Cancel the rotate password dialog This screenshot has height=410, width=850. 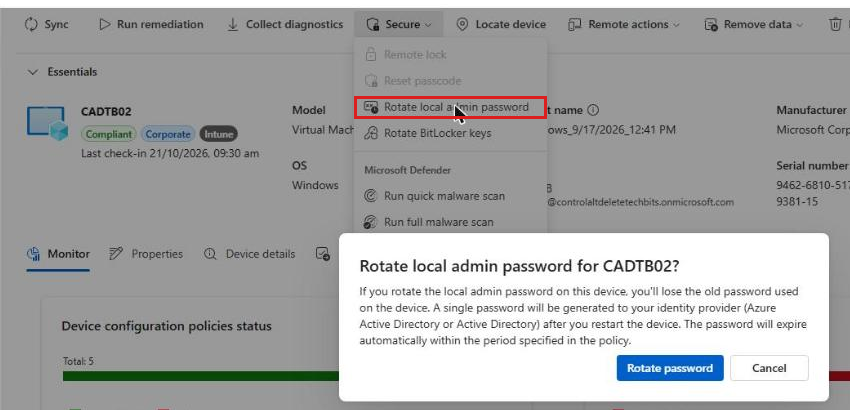click(769, 368)
